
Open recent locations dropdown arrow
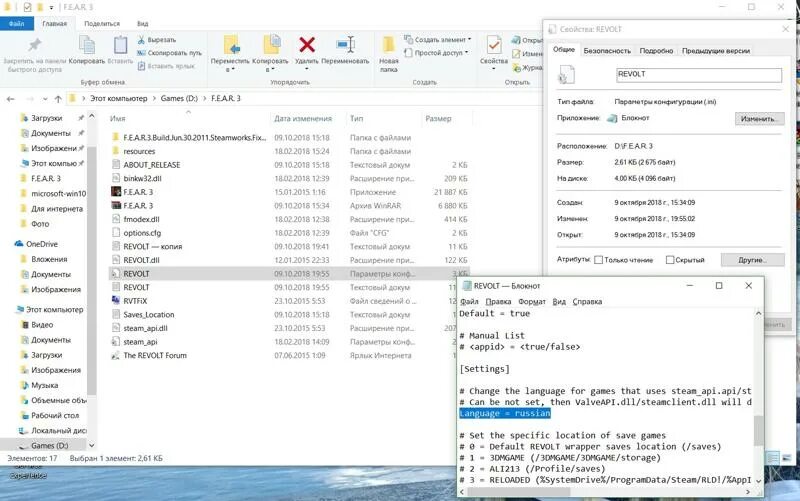[45, 99]
